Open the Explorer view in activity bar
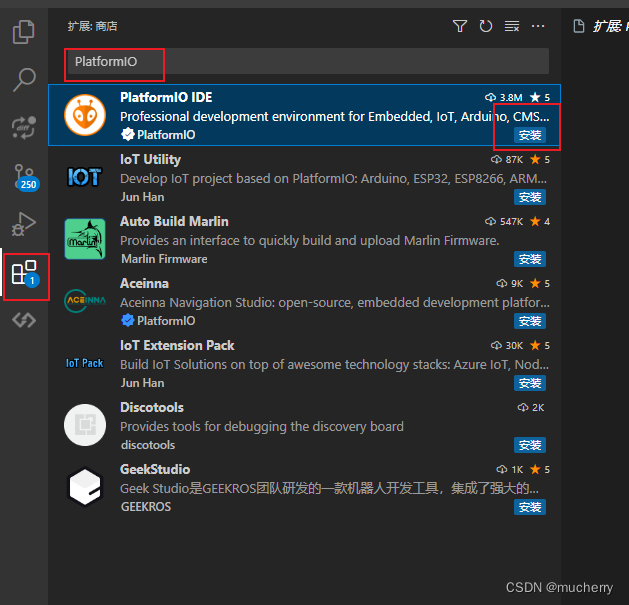 (24, 32)
